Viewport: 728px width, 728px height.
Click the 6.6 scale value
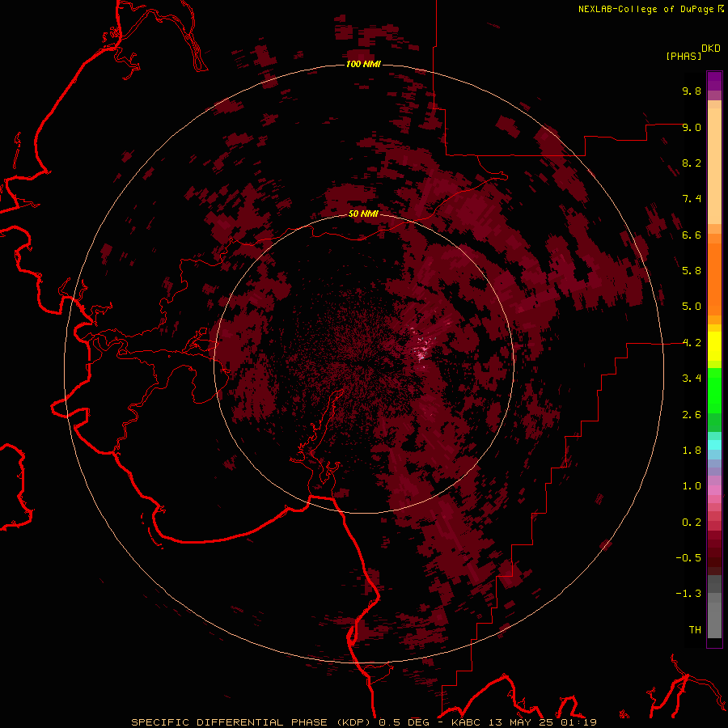pyautogui.click(x=692, y=235)
